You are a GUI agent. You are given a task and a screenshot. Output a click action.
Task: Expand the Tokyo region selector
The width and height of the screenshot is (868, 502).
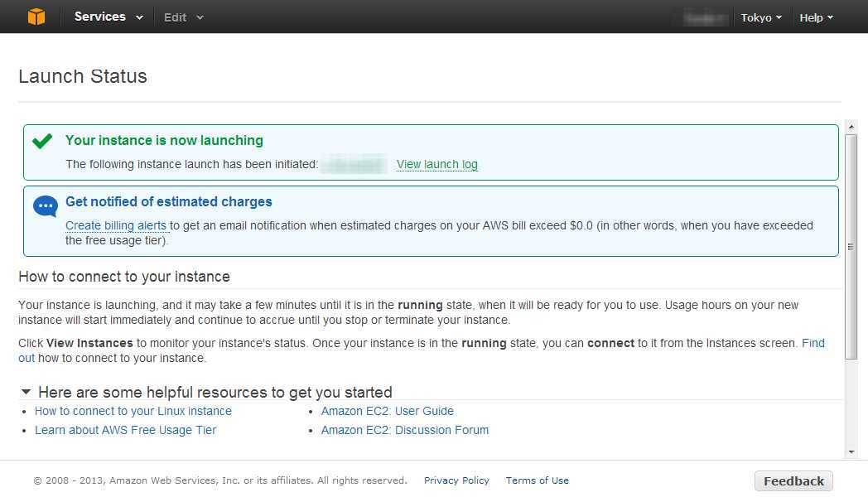coord(760,17)
